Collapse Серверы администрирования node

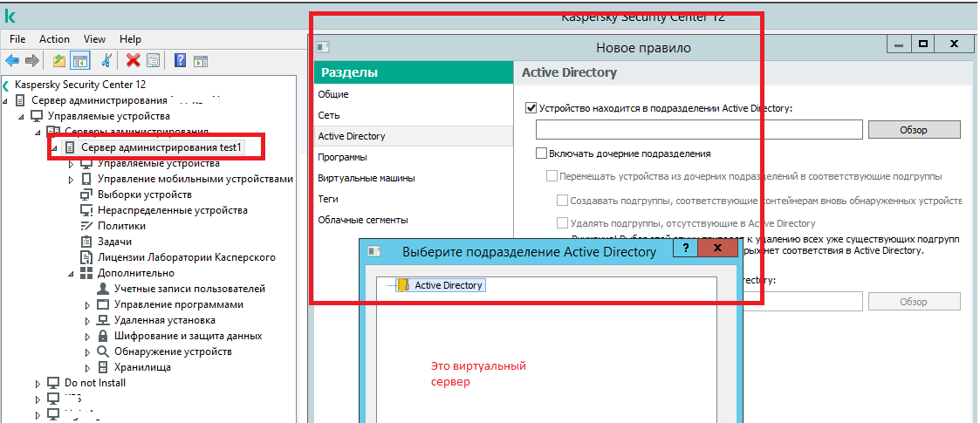point(38,132)
